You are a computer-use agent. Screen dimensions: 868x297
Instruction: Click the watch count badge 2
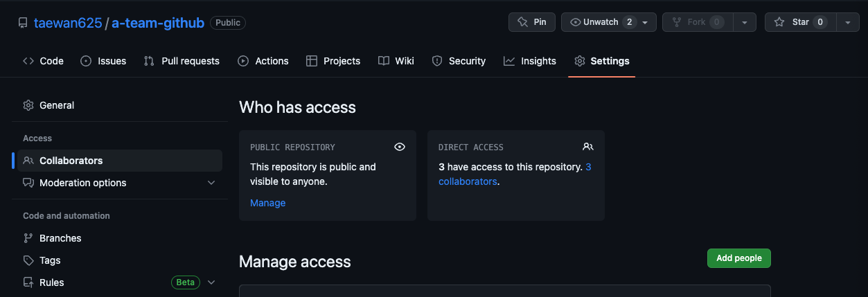pos(629,22)
